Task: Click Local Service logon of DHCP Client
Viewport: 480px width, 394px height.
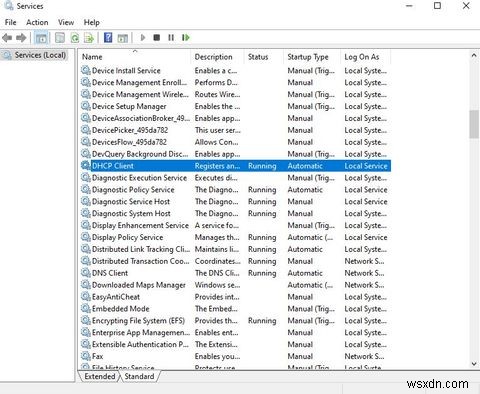Action: 366,166
